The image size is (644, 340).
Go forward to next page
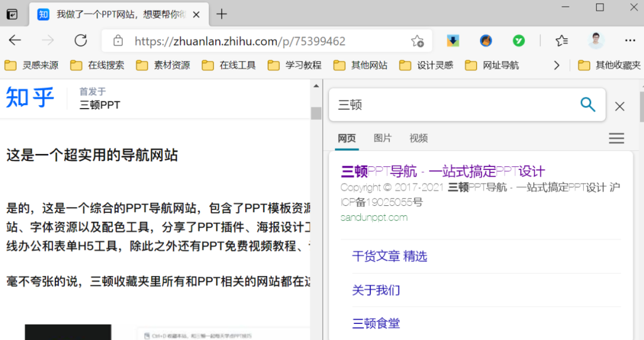coord(48,40)
